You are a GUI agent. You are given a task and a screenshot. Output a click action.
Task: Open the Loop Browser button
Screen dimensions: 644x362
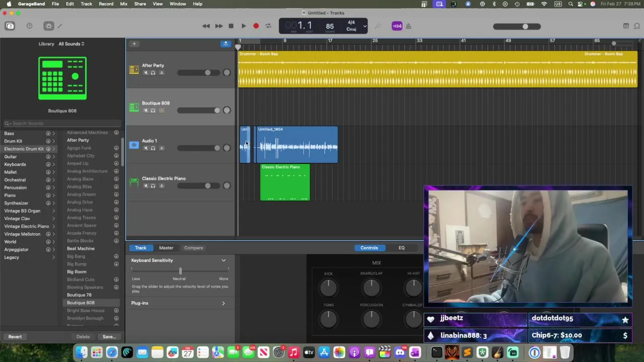pos(637,26)
